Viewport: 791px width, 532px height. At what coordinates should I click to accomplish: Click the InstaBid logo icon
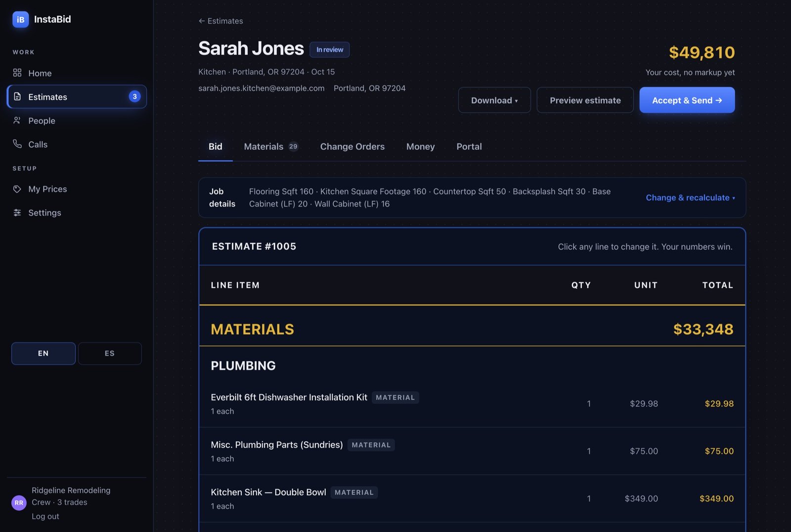point(20,19)
